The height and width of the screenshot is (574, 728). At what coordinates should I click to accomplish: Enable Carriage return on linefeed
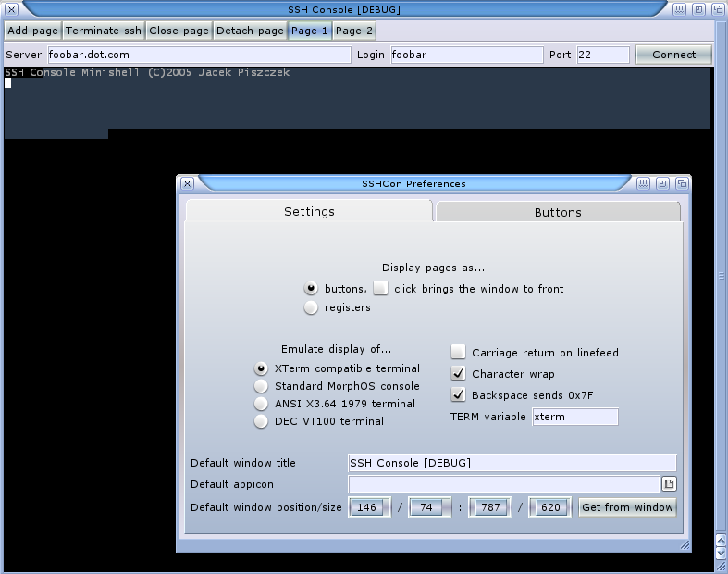(458, 352)
